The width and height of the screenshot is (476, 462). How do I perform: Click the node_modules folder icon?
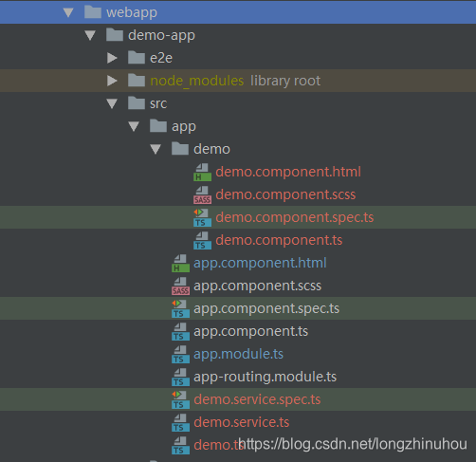pos(137,81)
